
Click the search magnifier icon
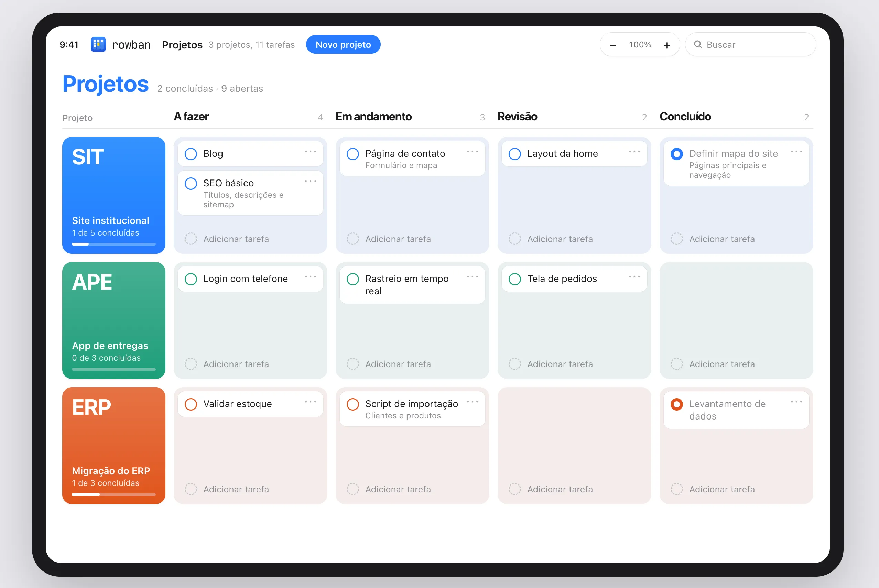tap(697, 45)
